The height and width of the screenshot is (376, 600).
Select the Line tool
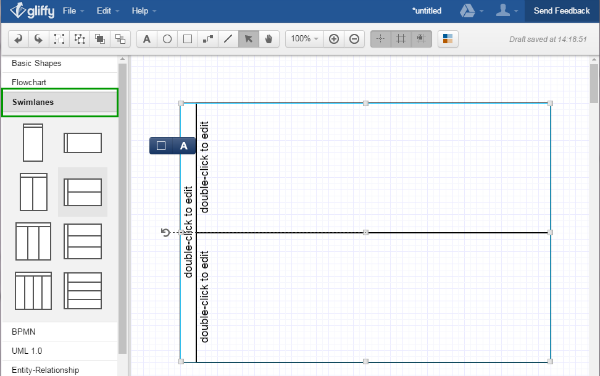click(228, 39)
